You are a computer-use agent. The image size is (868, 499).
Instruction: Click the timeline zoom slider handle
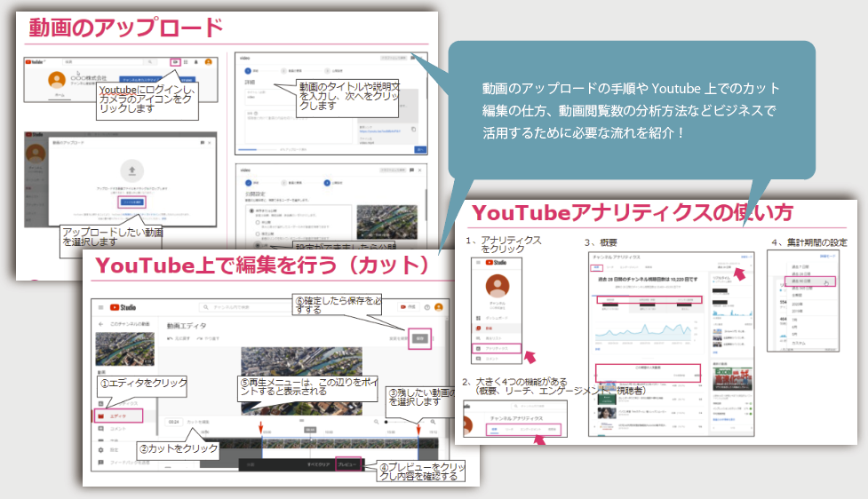point(386,422)
